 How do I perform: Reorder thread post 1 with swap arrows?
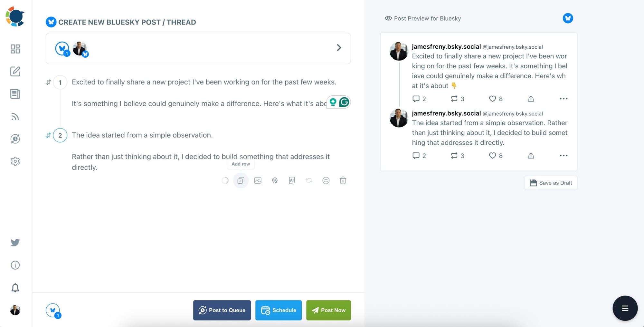[x=48, y=82]
